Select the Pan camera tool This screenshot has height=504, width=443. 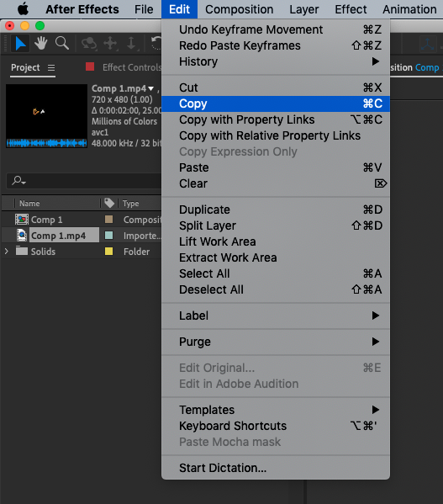[x=110, y=44]
